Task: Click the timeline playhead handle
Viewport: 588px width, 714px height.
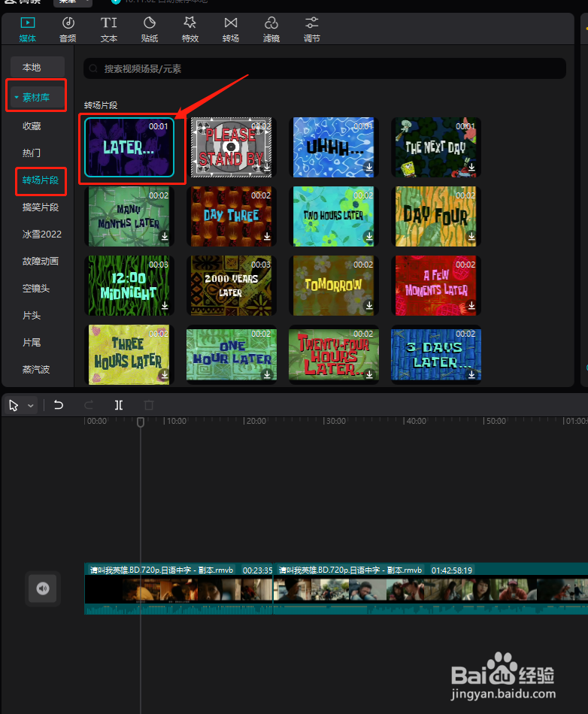Action: point(141,422)
